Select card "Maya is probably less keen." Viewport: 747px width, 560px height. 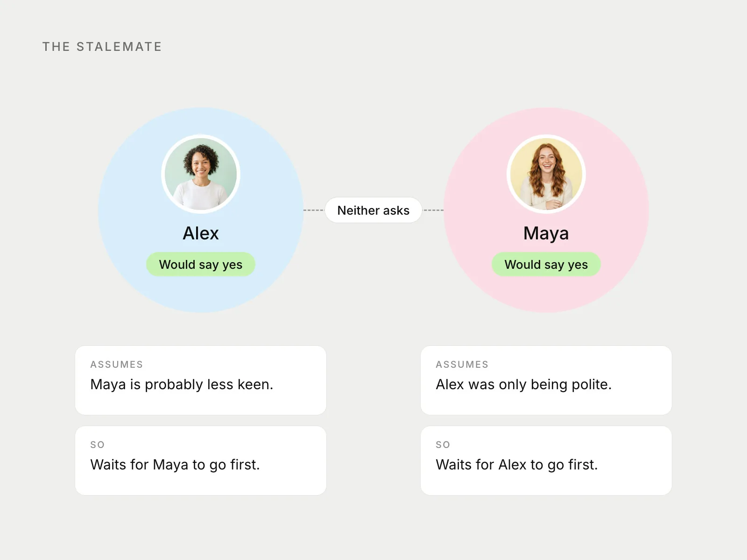point(201,380)
